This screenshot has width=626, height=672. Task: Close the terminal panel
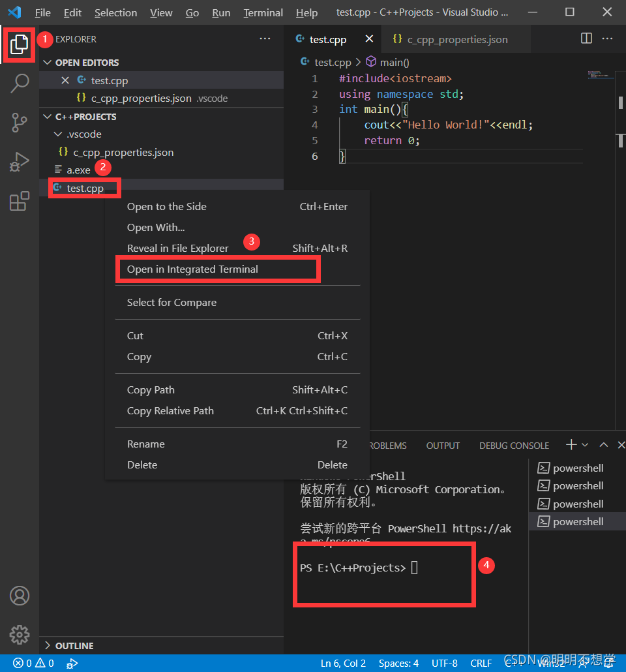[x=621, y=445]
